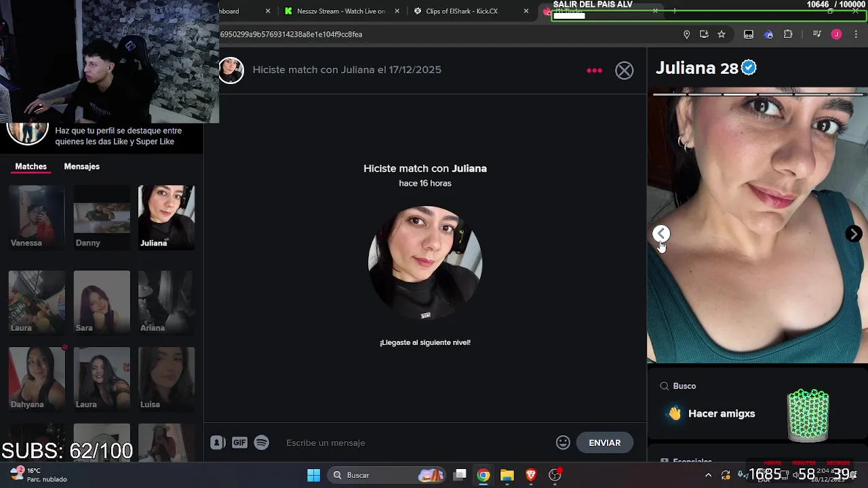Click the robot-face extension icon in toolbar

point(749,35)
